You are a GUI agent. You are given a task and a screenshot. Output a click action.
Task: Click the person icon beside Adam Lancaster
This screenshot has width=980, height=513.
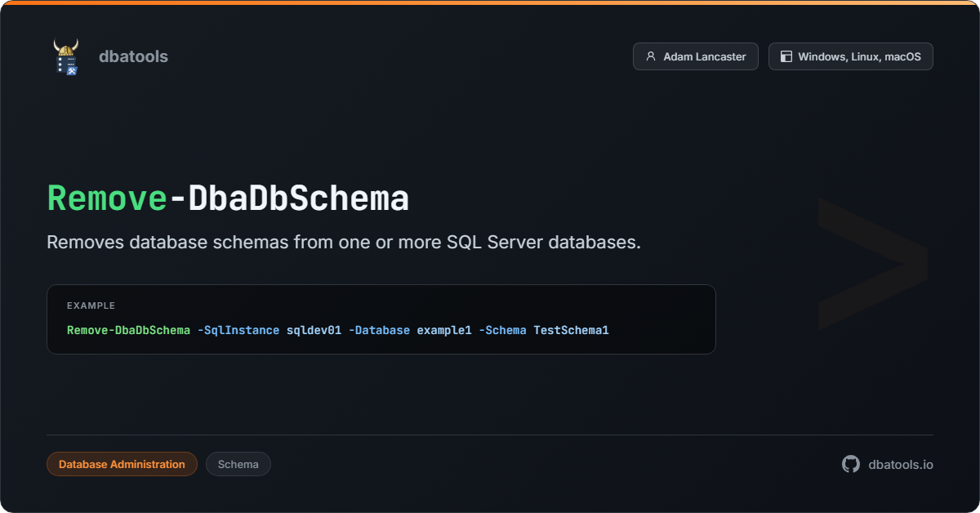coord(651,56)
